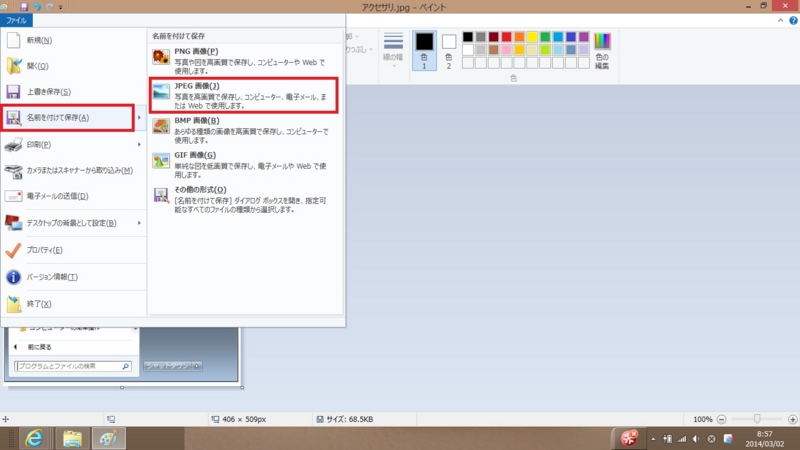Click the PNG 画像 format icon
This screenshot has height=450, width=800.
161,57
